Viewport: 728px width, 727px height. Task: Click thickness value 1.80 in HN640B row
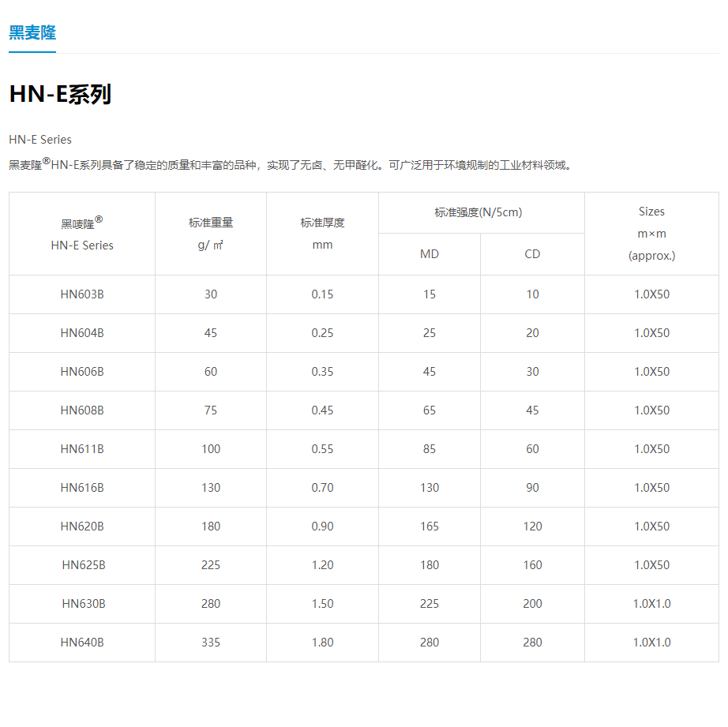click(323, 643)
